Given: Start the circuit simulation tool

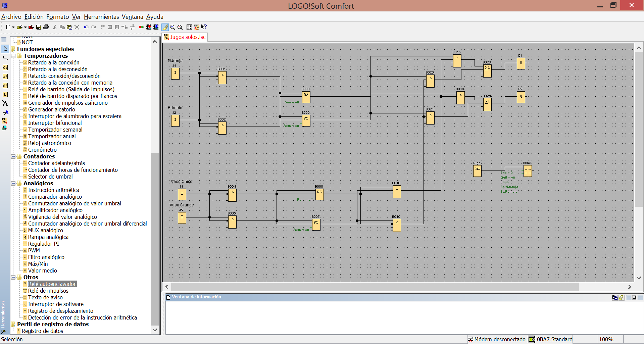Looking at the screenshot, I should click(4, 120).
